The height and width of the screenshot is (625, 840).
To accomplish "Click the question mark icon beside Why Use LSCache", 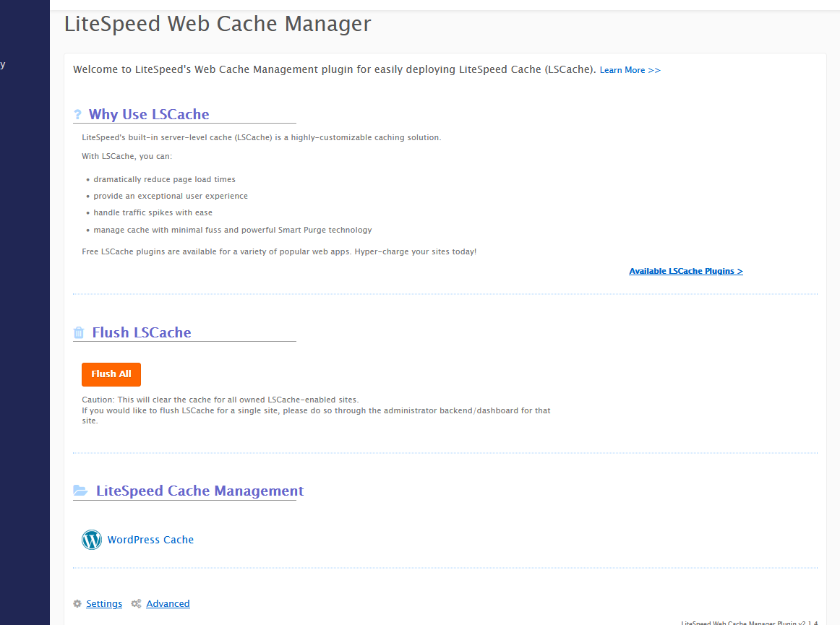I will [x=78, y=113].
